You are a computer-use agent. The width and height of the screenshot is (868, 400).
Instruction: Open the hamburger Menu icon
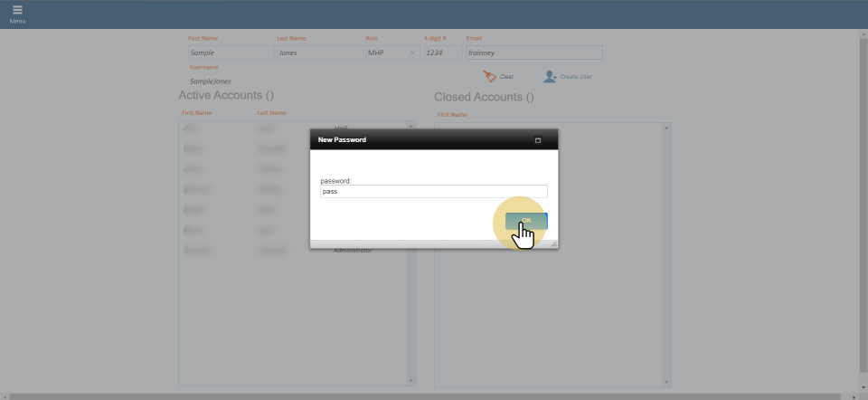[x=17, y=11]
